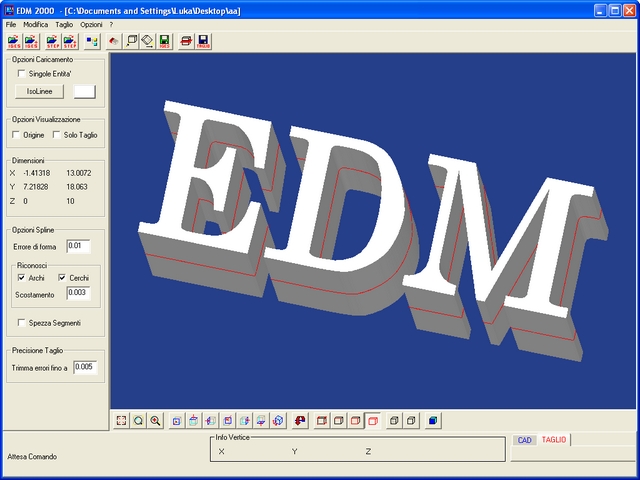The width and height of the screenshot is (640, 480).
Task: Switch to the CAD tab
Action: point(524,440)
